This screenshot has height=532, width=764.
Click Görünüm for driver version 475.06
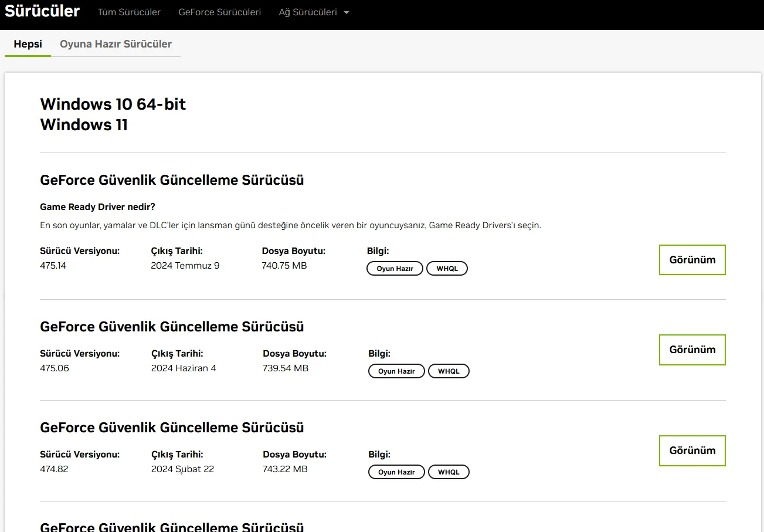click(x=692, y=350)
